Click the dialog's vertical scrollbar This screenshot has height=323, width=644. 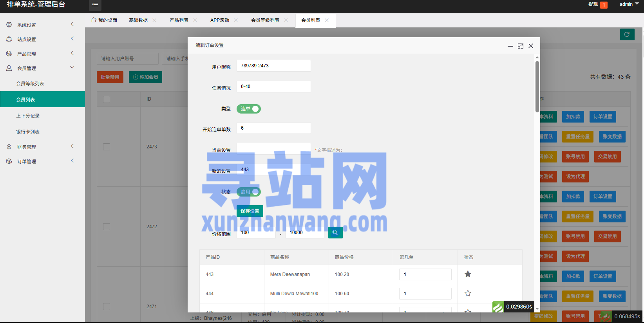click(537, 86)
